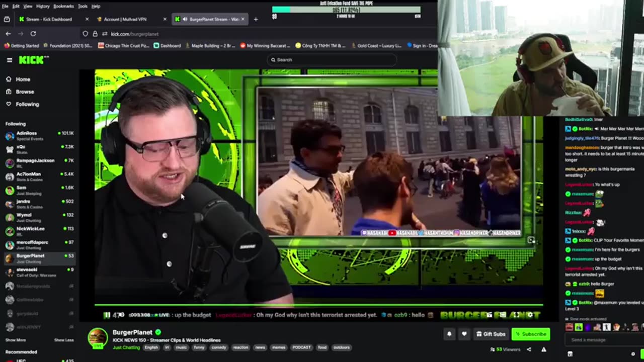644x362 pixels.
Task: Go back in browser history
Action: (x=8, y=34)
